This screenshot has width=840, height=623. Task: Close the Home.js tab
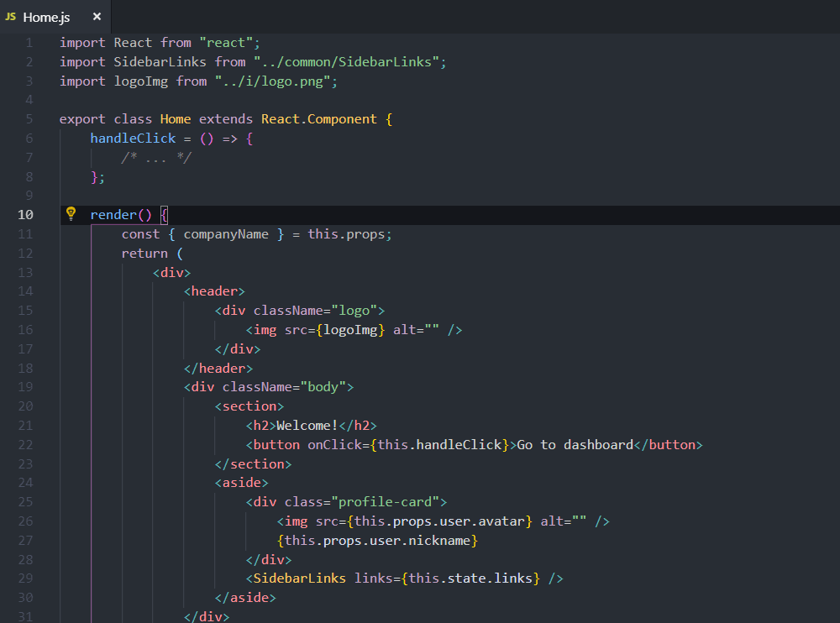[x=95, y=16]
